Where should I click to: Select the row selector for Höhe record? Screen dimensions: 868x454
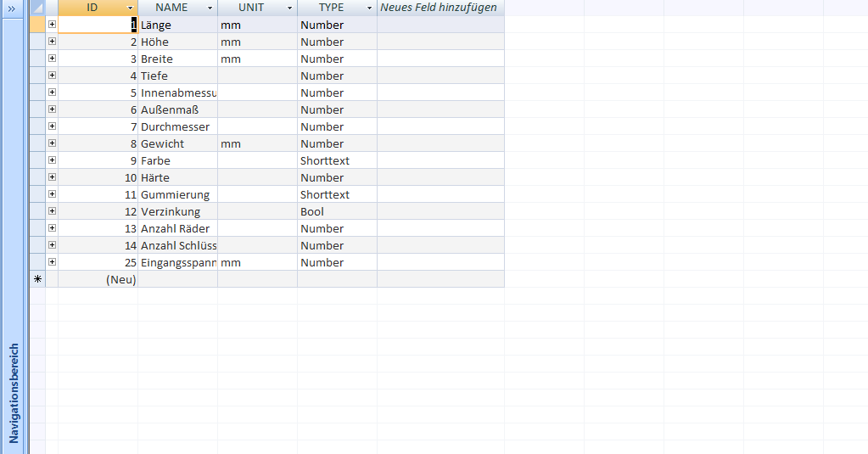(x=37, y=42)
